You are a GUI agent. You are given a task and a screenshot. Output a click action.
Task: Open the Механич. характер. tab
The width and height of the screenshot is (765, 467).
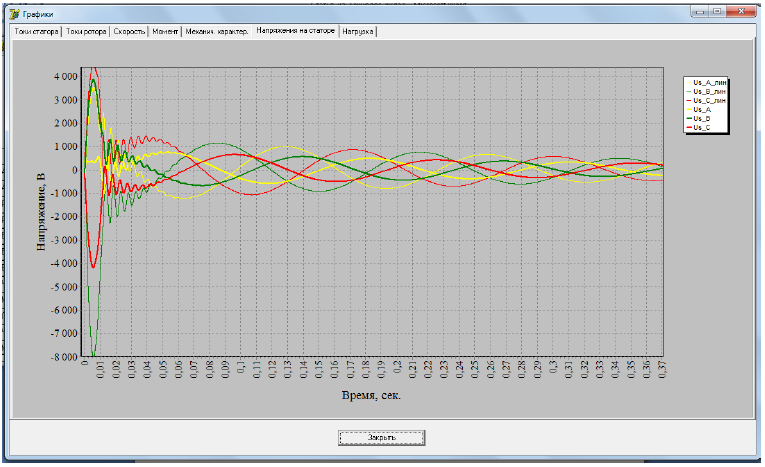[x=217, y=32]
